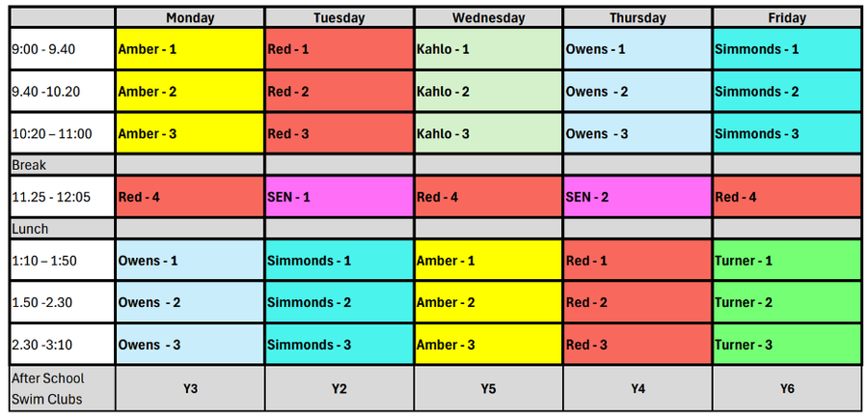Select Simmonds - 3 cell under Tuesday

point(339,344)
